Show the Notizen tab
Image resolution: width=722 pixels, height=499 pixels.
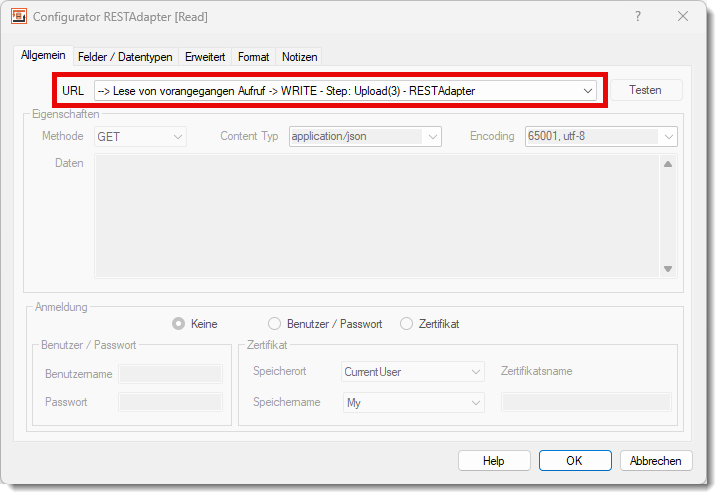pyautogui.click(x=299, y=57)
